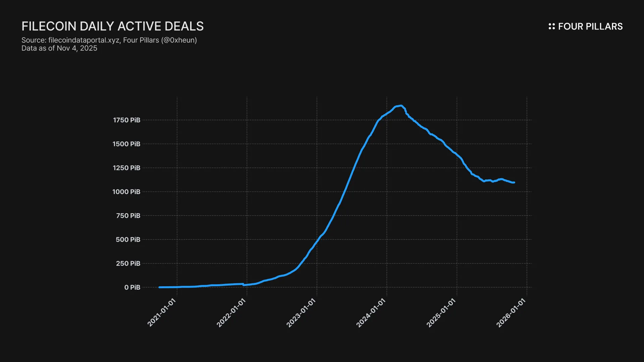Viewport: 644px width, 362px height.
Task: Click the 2022-01-01 x-axis date label
Action: pyautogui.click(x=231, y=313)
